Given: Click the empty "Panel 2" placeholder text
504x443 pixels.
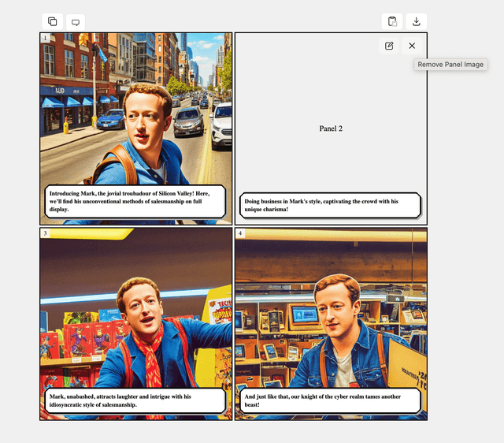Looking at the screenshot, I should tap(331, 128).
